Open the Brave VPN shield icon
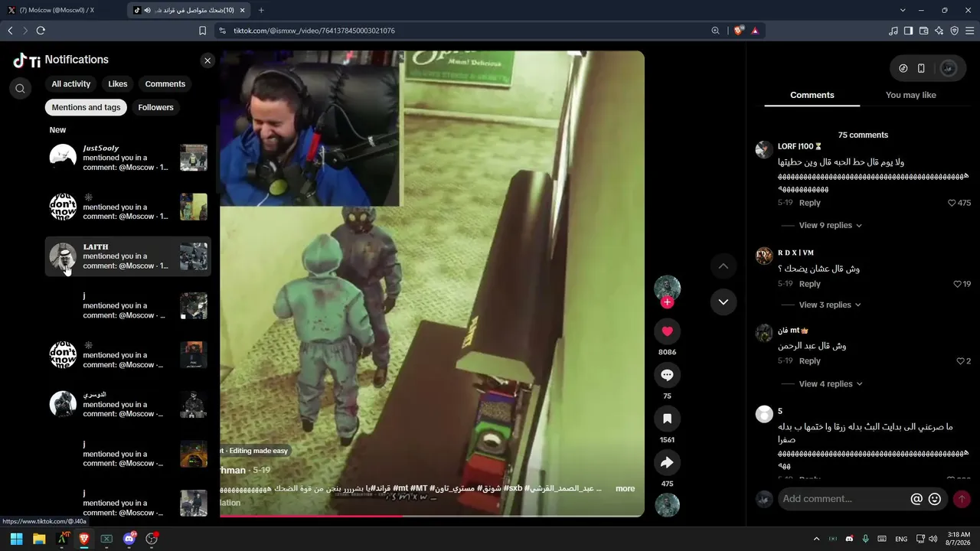The image size is (980, 551). (x=955, y=31)
